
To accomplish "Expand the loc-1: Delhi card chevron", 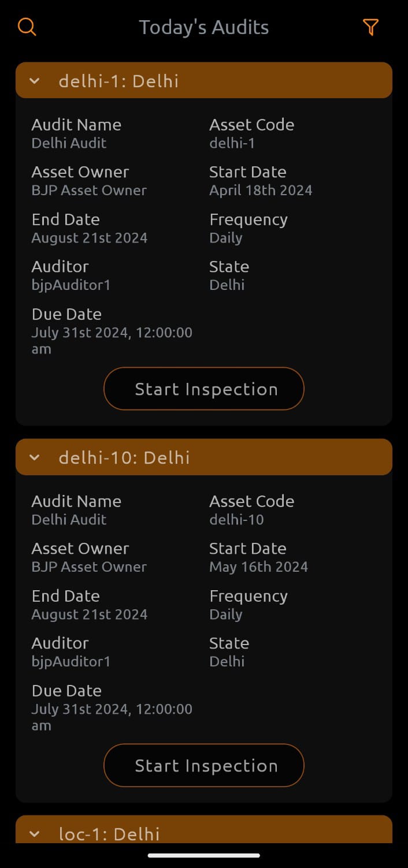I will coord(35,833).
